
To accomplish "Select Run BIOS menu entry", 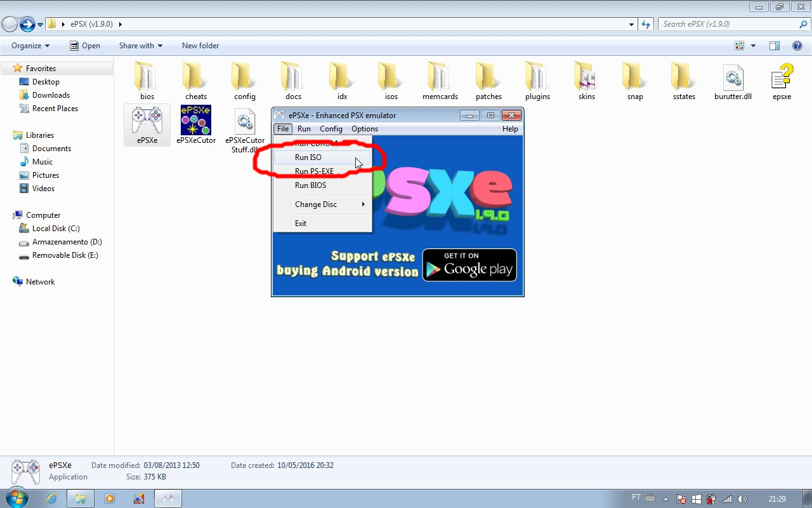I will (x=310, y=185).
